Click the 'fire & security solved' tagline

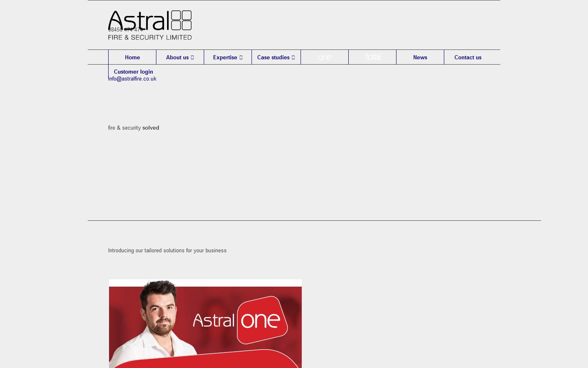pyautogui.click(x=134, y=128)
